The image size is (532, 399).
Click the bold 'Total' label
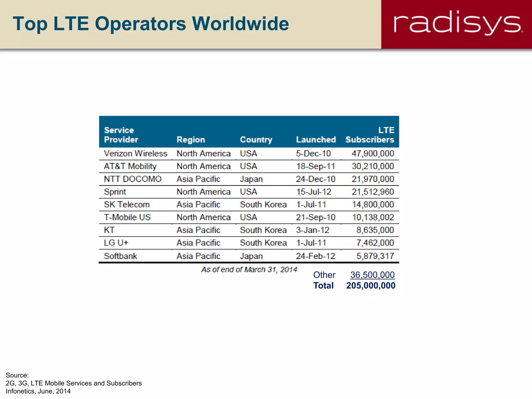coord(323,285)
